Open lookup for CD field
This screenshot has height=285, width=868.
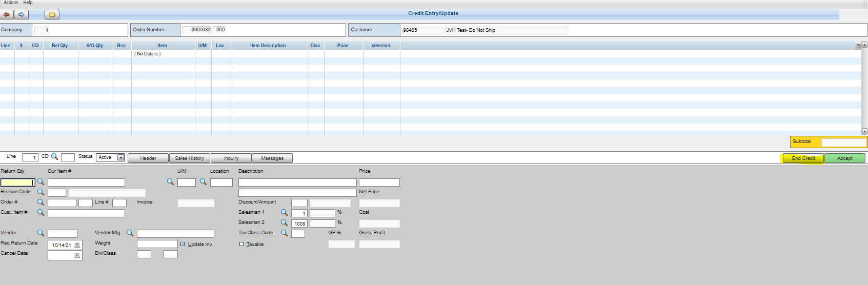coord(54,156)
